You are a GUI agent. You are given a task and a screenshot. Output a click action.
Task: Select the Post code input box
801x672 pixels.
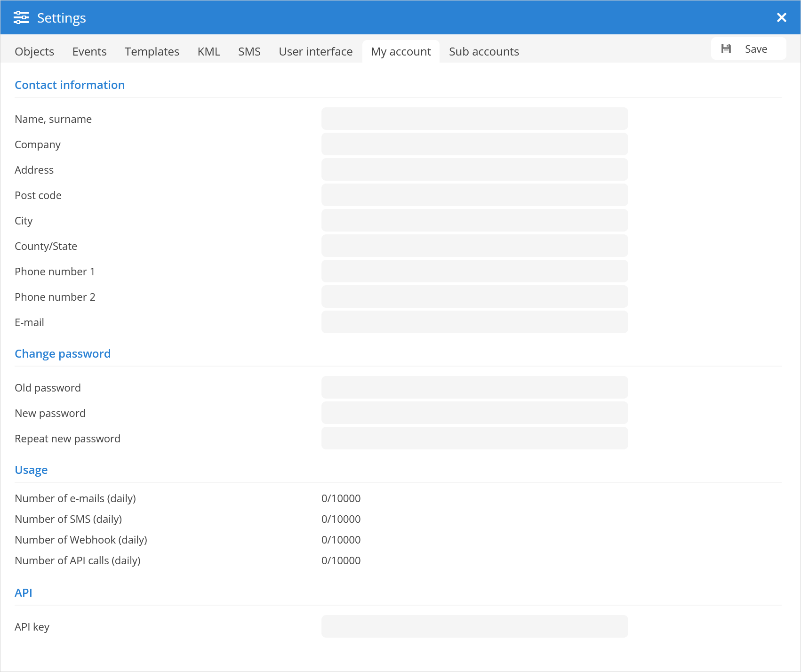[474, 195]
